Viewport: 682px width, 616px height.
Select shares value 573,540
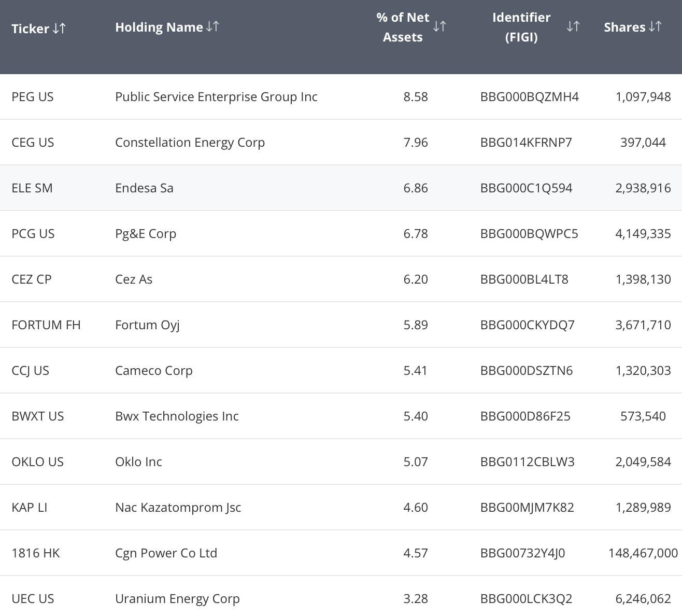point(643,416)
